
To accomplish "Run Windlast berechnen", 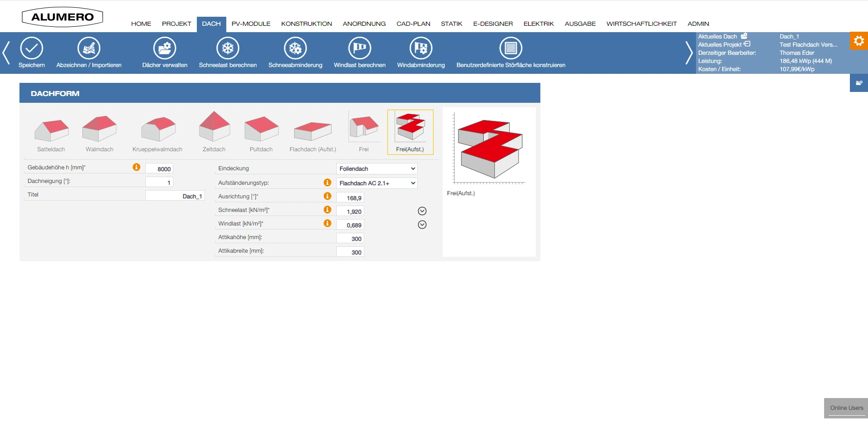I will (x=359, y=48).
